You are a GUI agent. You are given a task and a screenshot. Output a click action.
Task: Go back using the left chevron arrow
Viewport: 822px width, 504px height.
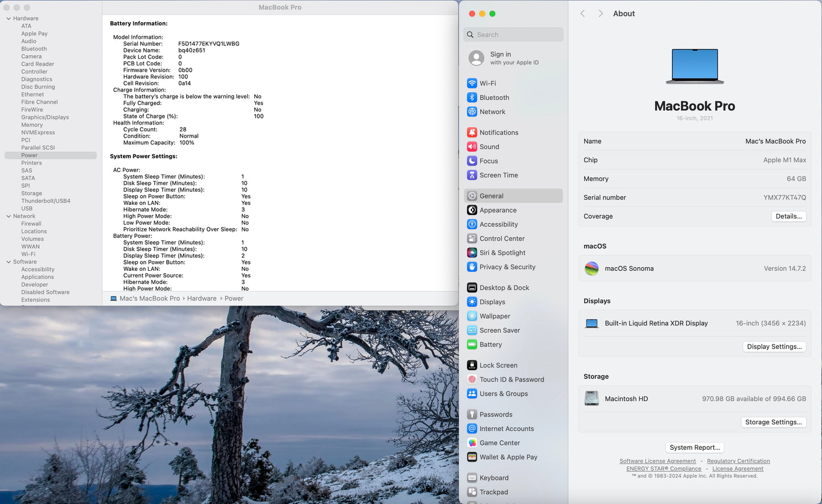pyautogui.click(x=583, y=14)
